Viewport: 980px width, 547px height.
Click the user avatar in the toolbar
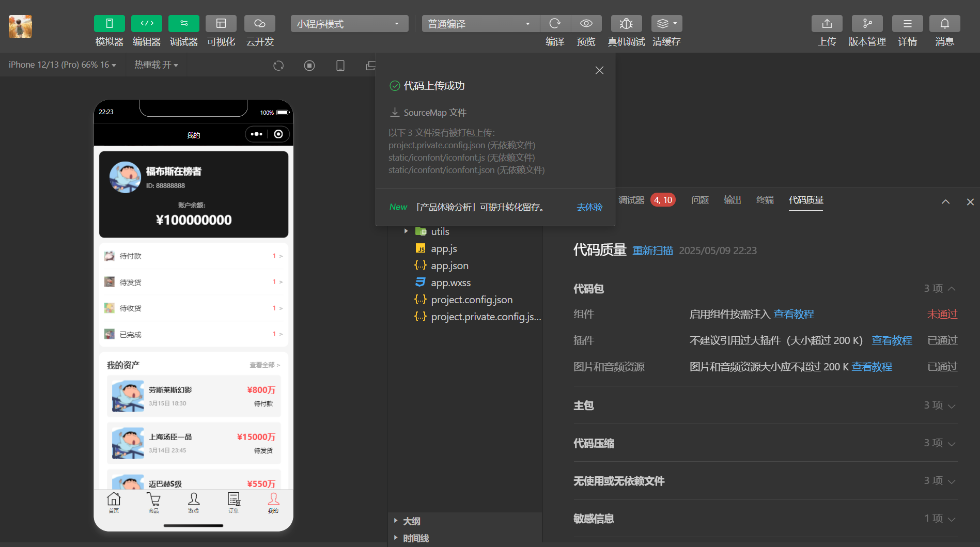coord(20,27)
